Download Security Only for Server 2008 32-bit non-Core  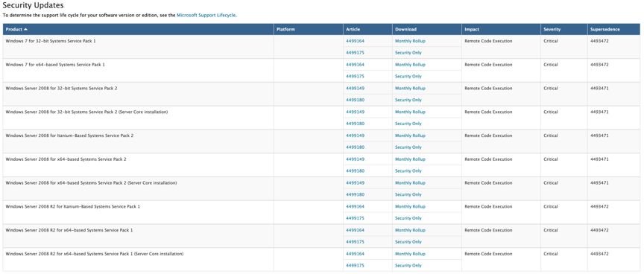point(408,100)
